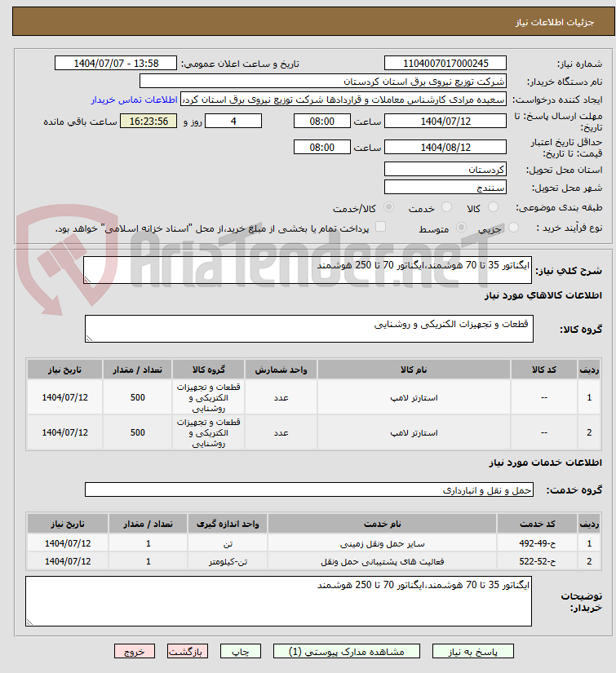This screenshot has height=673, width=616.
Task: Click service code ح-49-492
Action: [537, 543]
